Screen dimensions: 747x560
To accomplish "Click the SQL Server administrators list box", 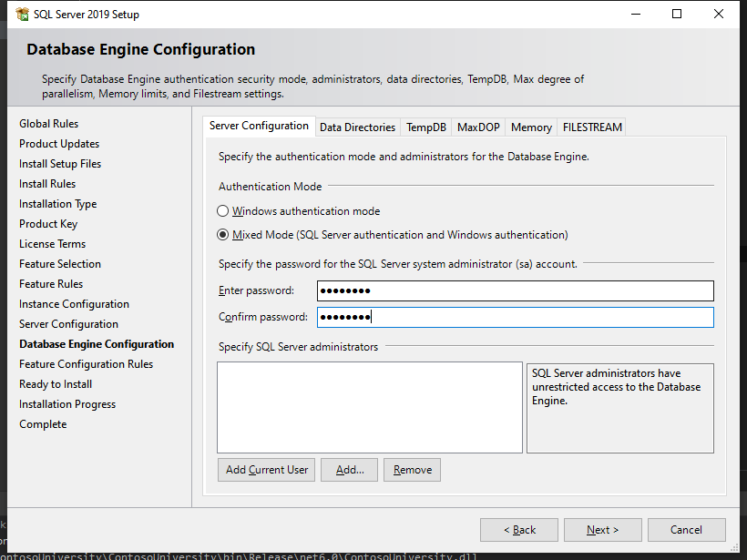I will 369,407.
